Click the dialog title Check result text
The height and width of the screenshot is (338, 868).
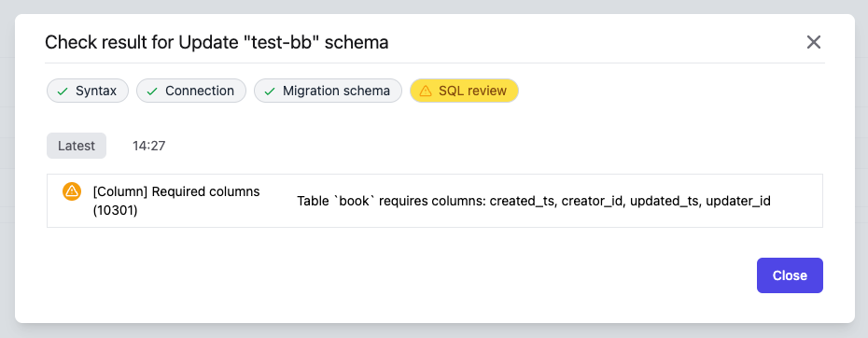[x=217, y=42]
